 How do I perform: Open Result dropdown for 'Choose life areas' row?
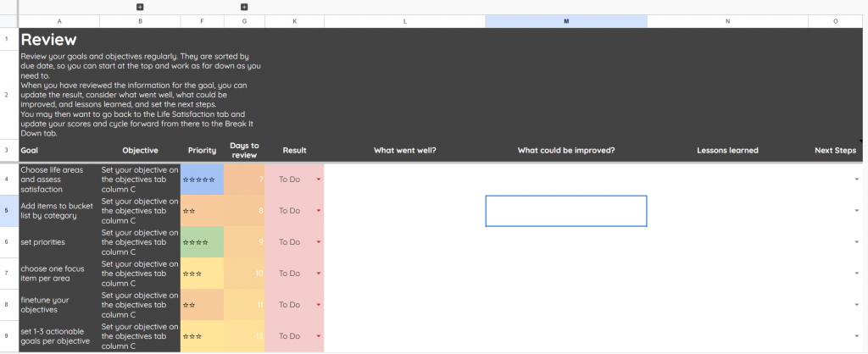pyautogui.click(x=319, y=180)
